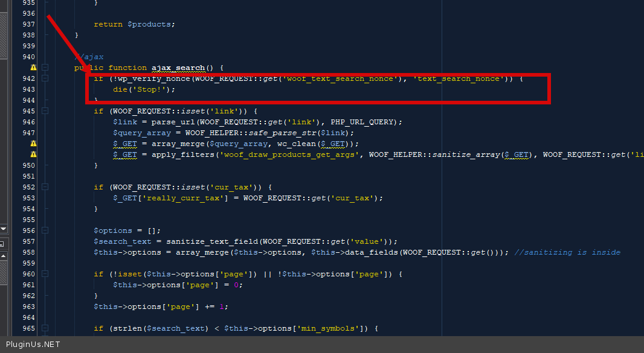Place cursor on the die('Stop!') statement
This screenshot has height=353, width=644.
point(144,89)
